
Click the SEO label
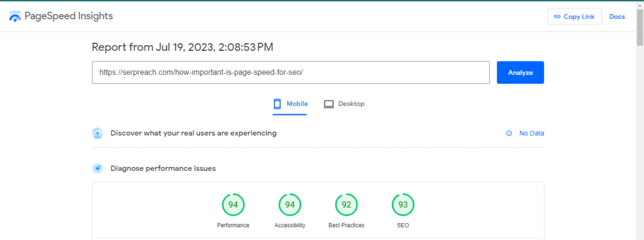coord(403,225)
